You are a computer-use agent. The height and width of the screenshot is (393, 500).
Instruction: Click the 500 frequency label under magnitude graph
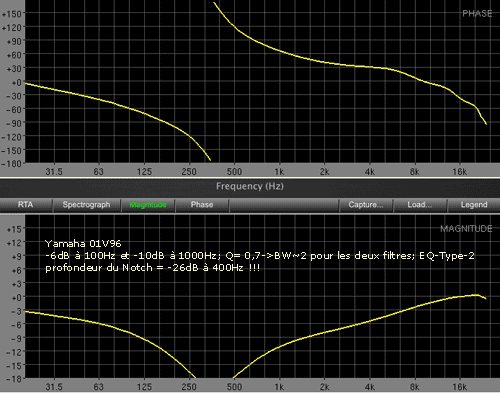pyautogui.click(x=234, y=387)
